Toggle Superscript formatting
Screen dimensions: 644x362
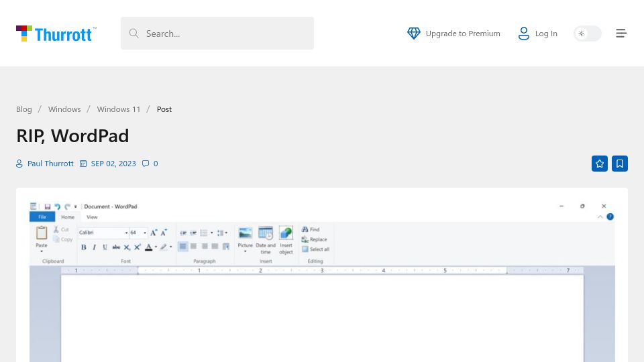tap(138, 247)
